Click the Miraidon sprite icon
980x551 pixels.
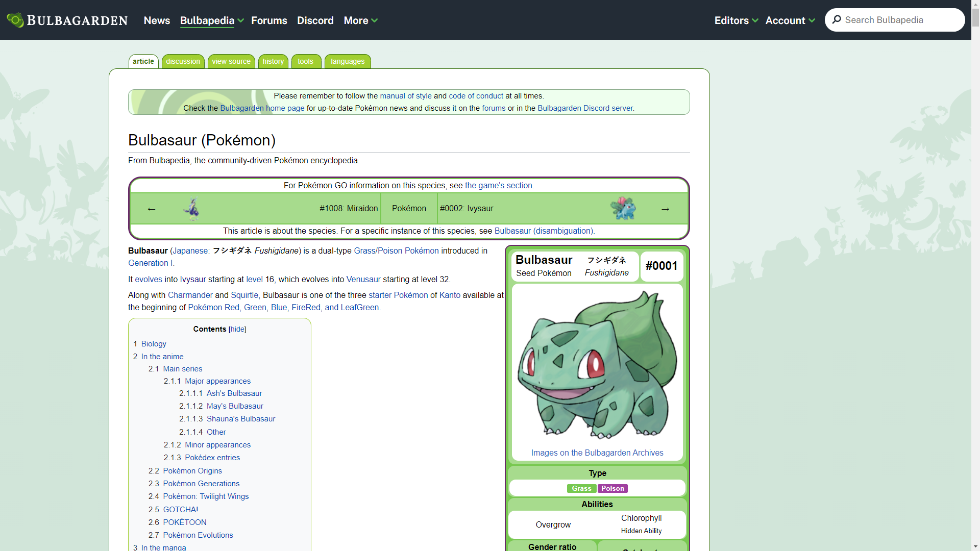[x=191, y=208]
